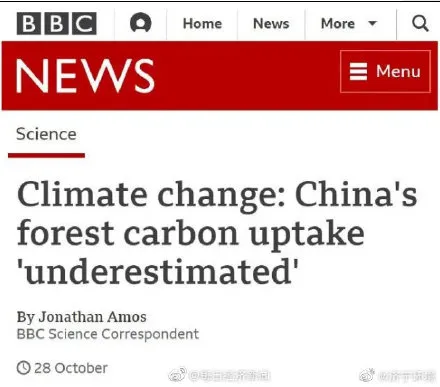
Task: Click the 28 October date stamp
Action: coord(71,368)
